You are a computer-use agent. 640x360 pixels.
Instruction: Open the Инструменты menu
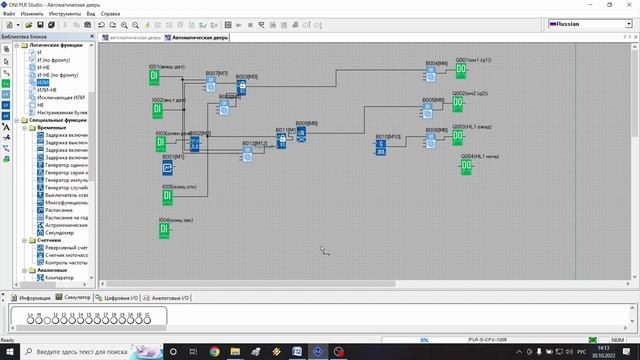(64, 14)
